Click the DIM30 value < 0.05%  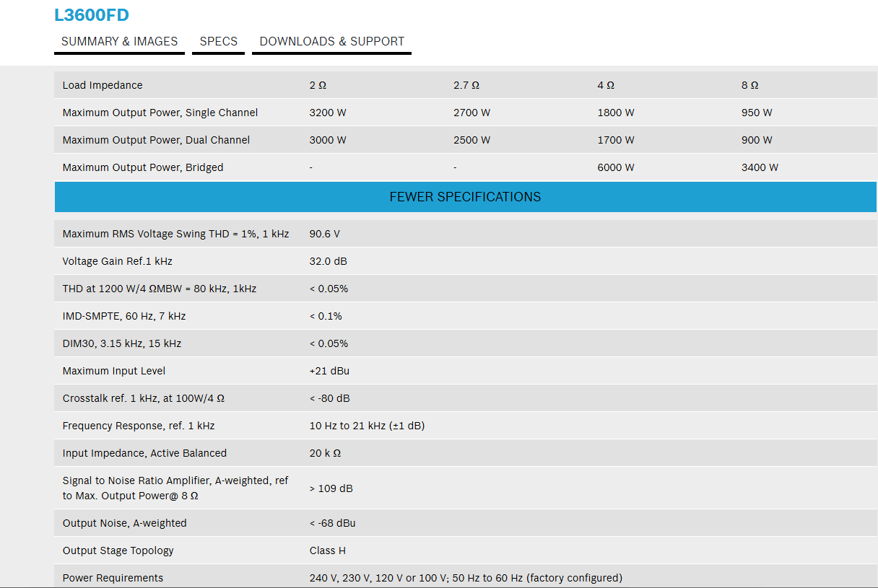point(329,343)
